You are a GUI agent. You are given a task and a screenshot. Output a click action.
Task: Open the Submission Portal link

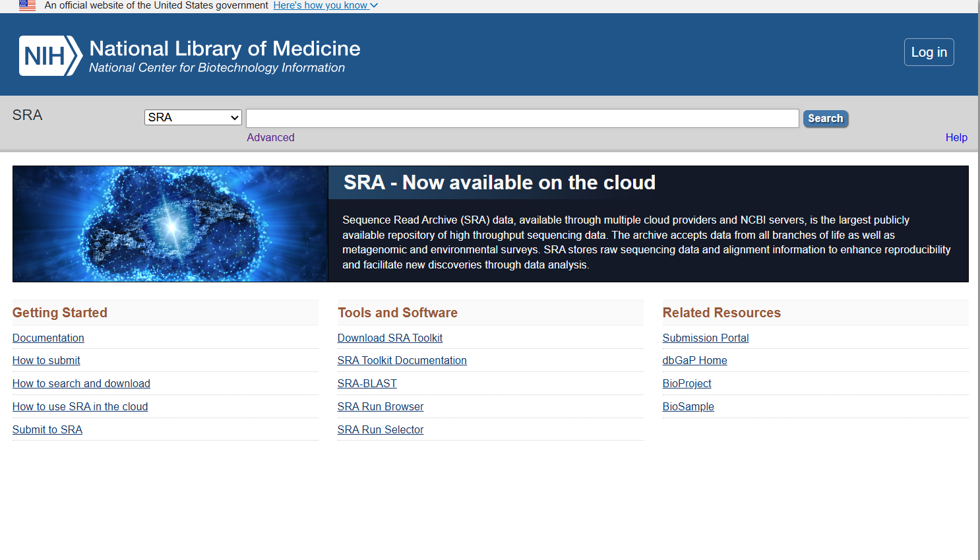[x=706, y=338]
